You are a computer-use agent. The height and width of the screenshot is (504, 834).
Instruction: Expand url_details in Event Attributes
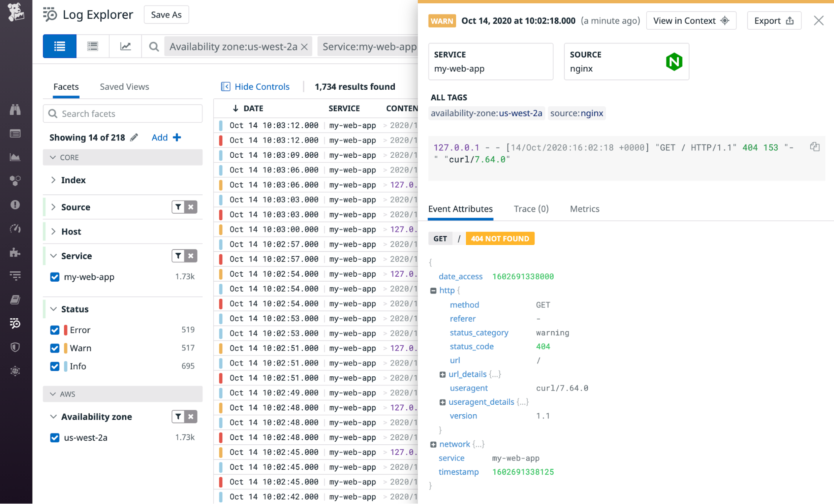(443, 374)
